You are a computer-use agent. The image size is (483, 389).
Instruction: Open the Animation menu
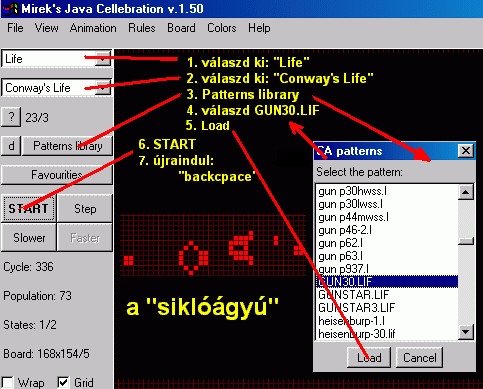[93, 28]
